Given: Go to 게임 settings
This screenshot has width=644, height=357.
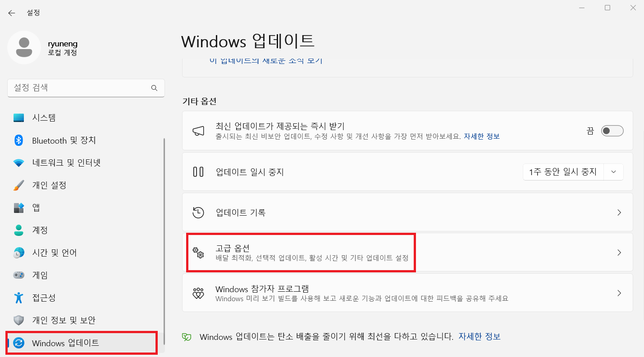Looking at the screenshot, I should [85, 275].
